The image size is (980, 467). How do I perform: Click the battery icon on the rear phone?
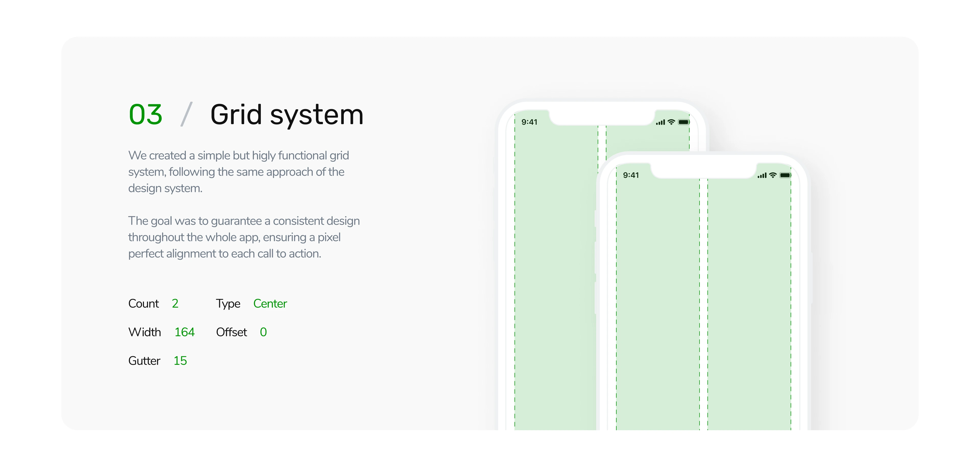684,122
